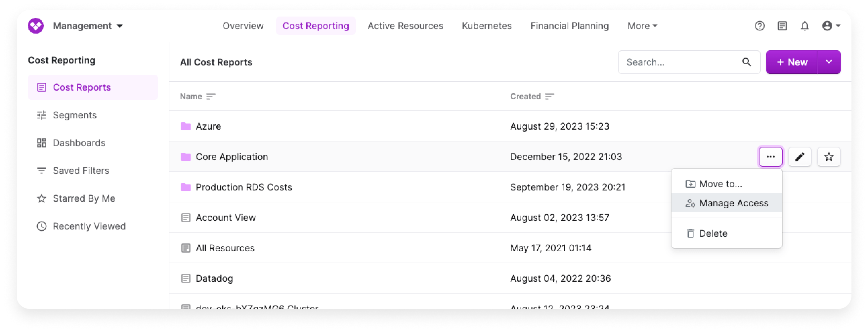Click the search magnifier icon
868x332 pixels.
click(746, 62)
